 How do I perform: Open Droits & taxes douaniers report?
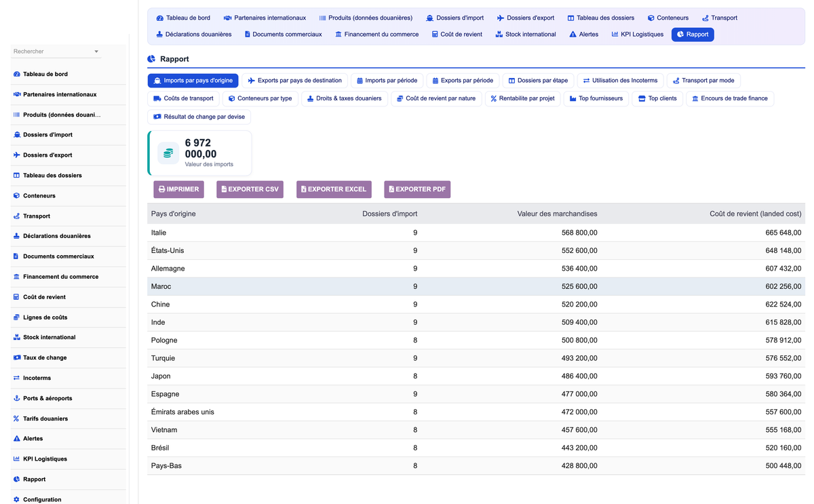[345, 98]
